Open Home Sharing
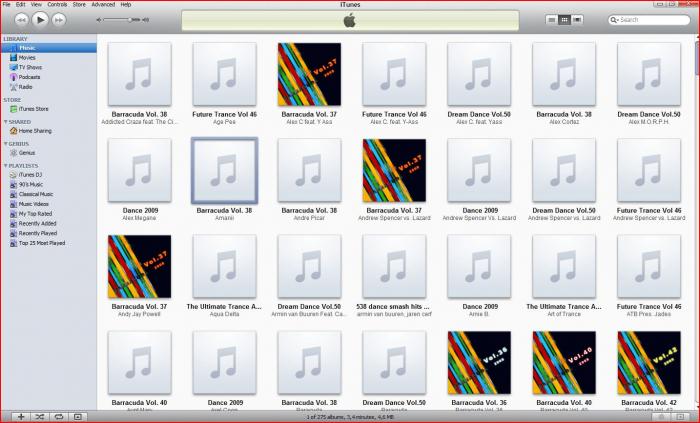This screenshot has height=423, width=700. (x=35, y=130)
